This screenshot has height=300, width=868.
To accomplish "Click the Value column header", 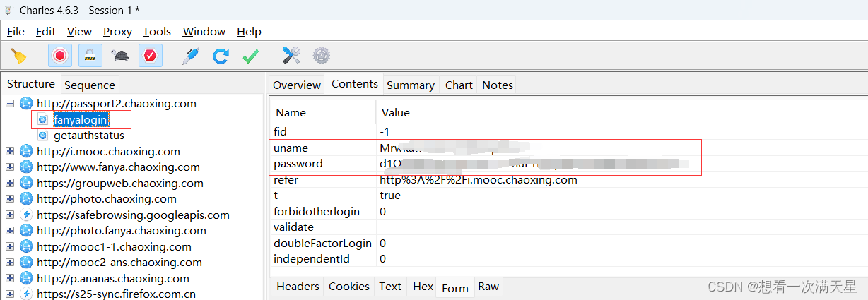I will click(396, 112).
